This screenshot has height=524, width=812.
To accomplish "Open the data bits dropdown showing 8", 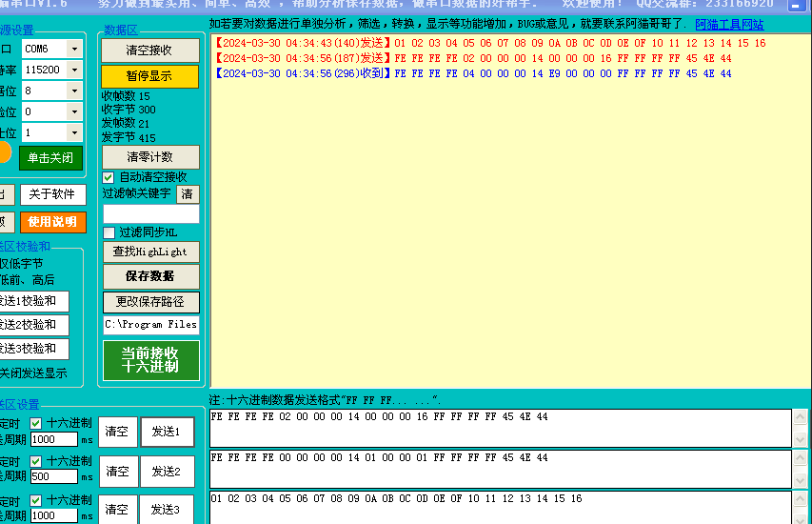I will click(74, 91).
